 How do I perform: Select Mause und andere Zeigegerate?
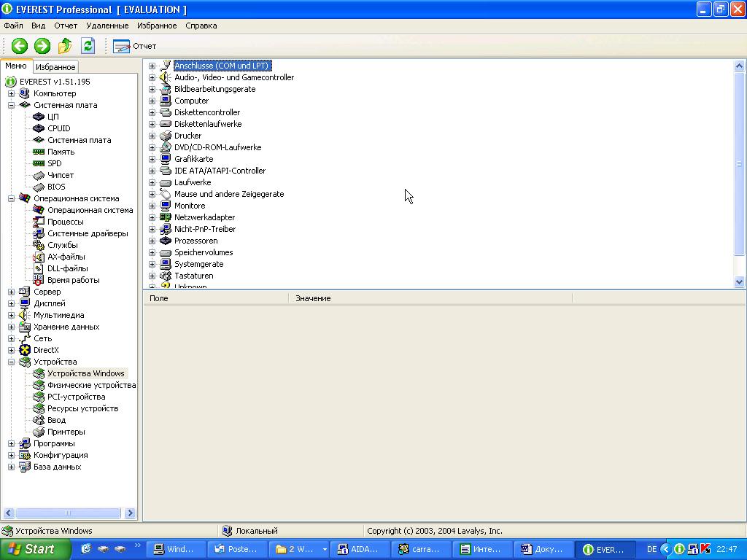pos(228,194)
